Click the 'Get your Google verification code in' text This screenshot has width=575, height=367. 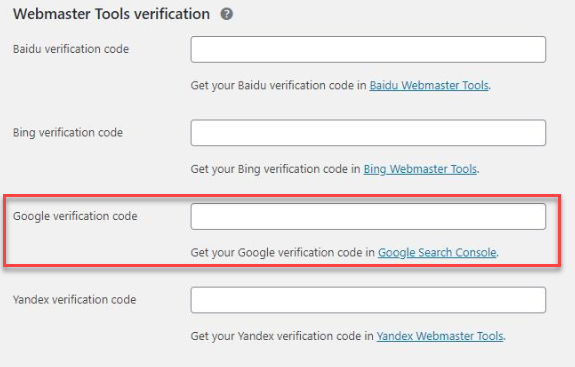pos(283,253)
